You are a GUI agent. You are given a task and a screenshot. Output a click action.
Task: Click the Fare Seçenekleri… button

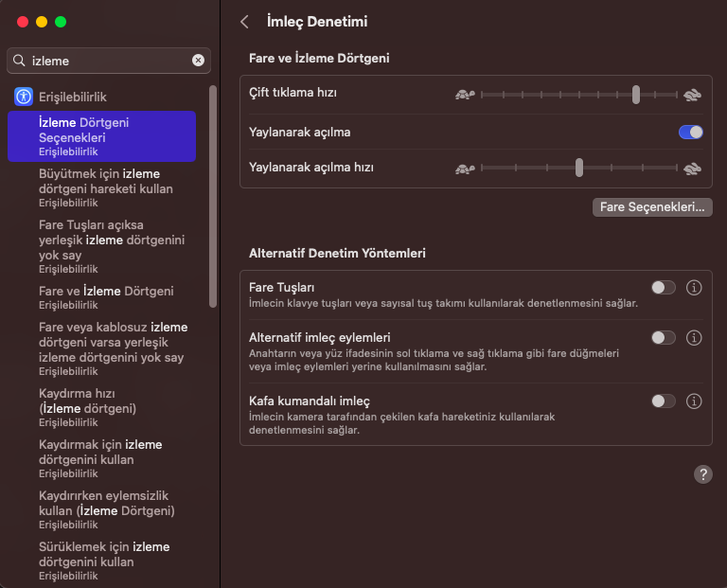652,207
